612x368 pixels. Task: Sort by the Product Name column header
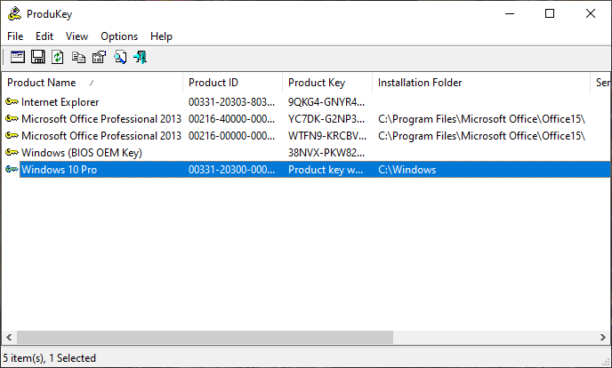click(92, 83)
